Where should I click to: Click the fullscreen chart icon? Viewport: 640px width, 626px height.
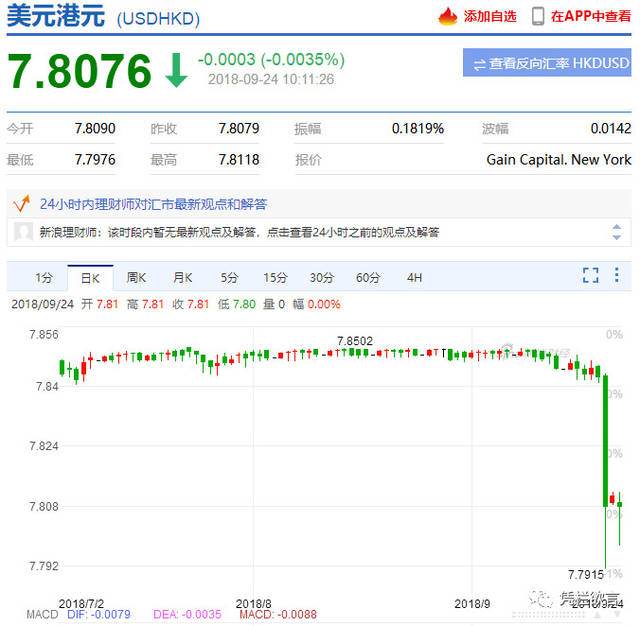pyautogui.click(x=590, y=276)
